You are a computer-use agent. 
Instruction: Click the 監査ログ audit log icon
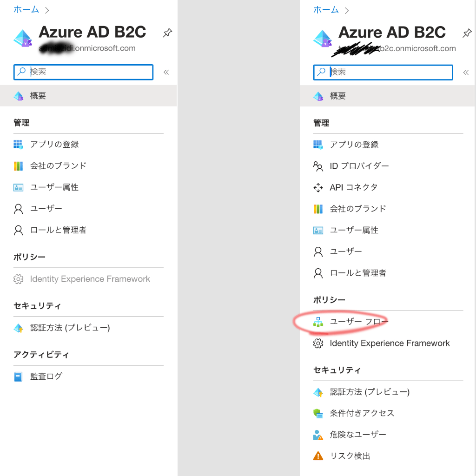(19, 377)
